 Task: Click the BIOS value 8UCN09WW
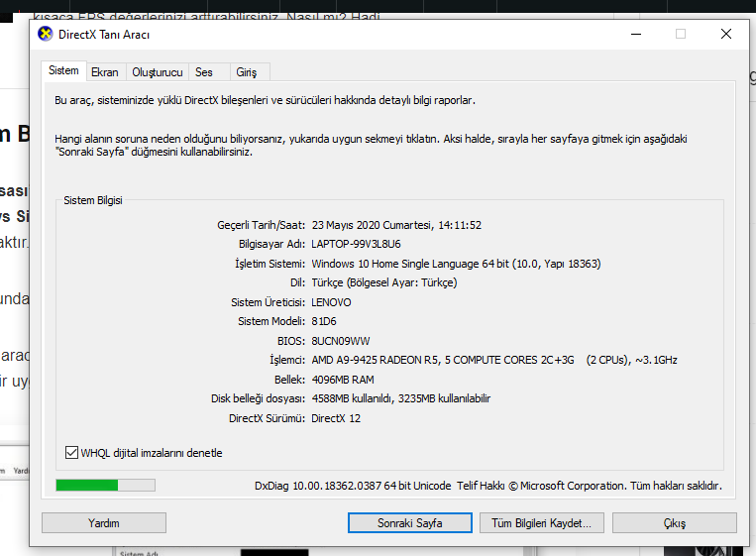[x=341, y=341]
